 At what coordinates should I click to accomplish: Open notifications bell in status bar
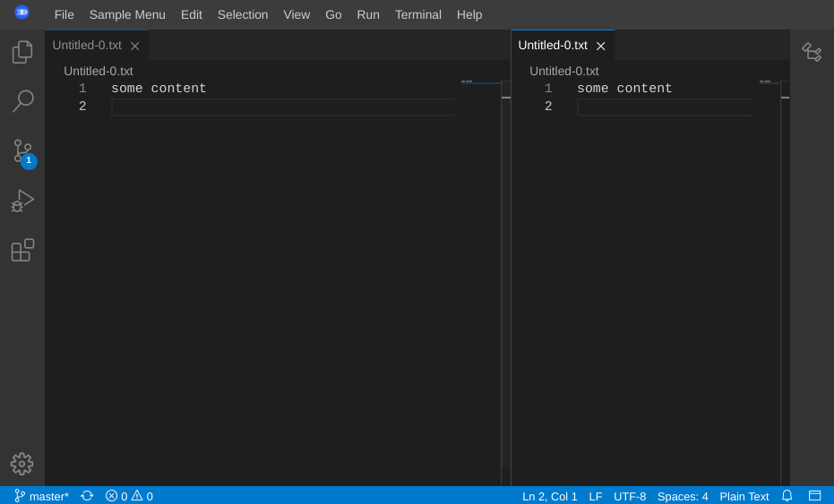coord(787,496)
